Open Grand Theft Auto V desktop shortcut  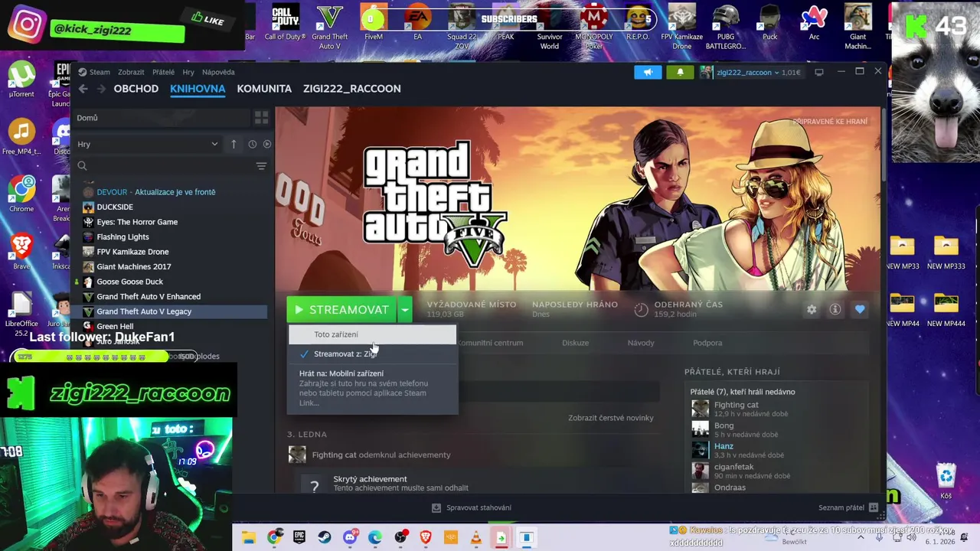329,27
